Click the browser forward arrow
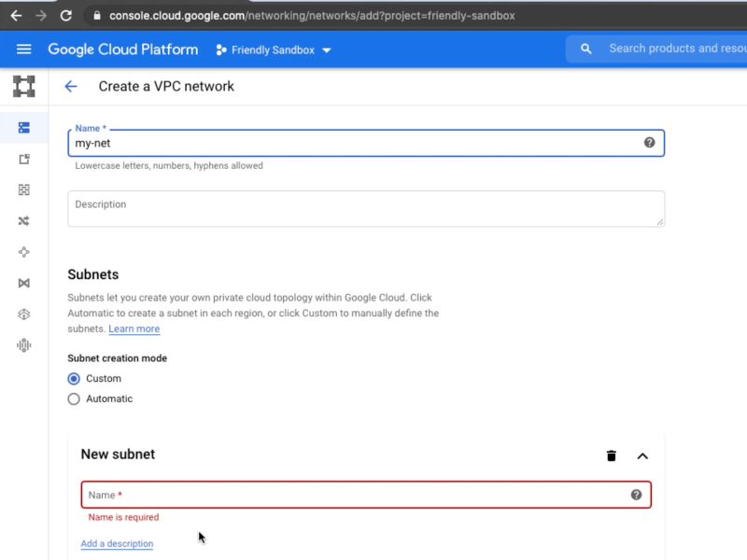 (41, 16)
